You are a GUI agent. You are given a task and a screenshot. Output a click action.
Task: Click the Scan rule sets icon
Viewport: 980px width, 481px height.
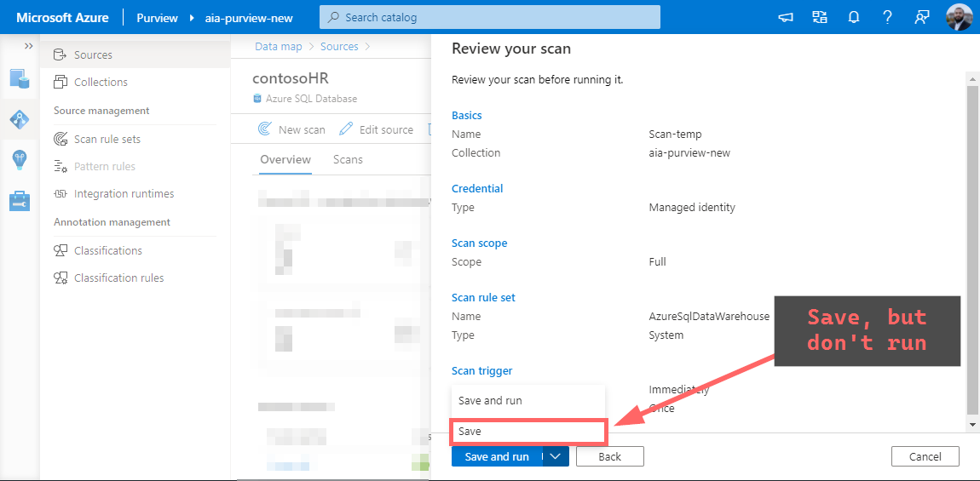pos(61,140)
